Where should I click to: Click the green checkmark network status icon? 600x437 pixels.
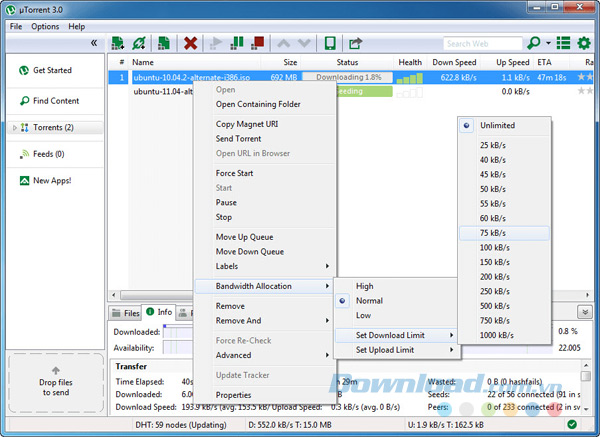tap(572, 424)
